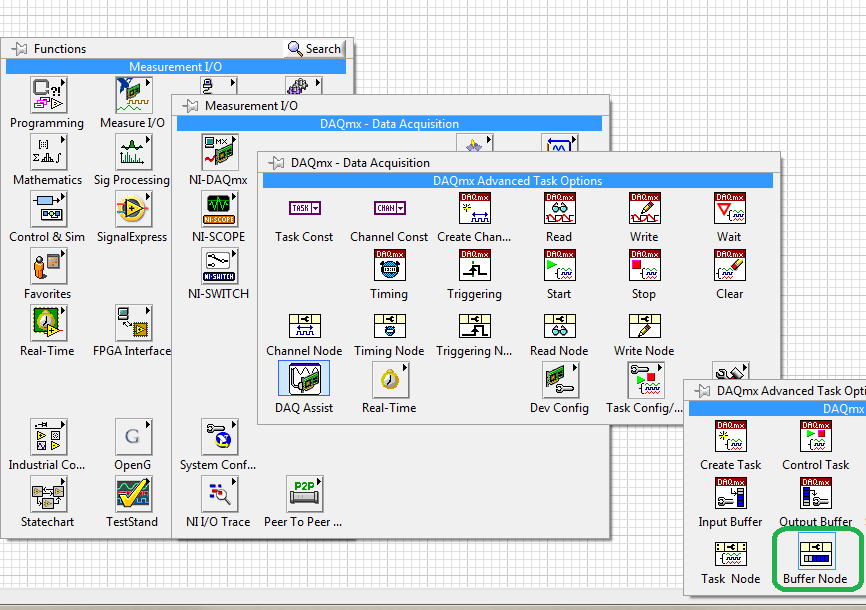This screenshot has width=866, height=610.
Task: Open the NI-DAQmx subpalette
Action: (x=219, y=152)
